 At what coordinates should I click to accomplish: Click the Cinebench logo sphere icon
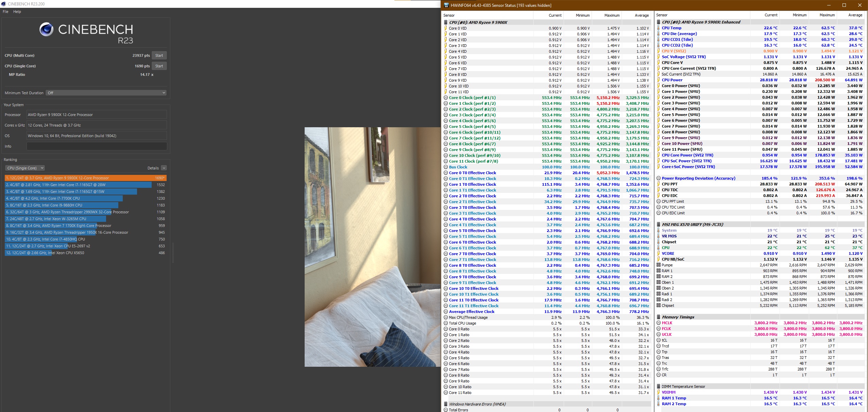46,30
